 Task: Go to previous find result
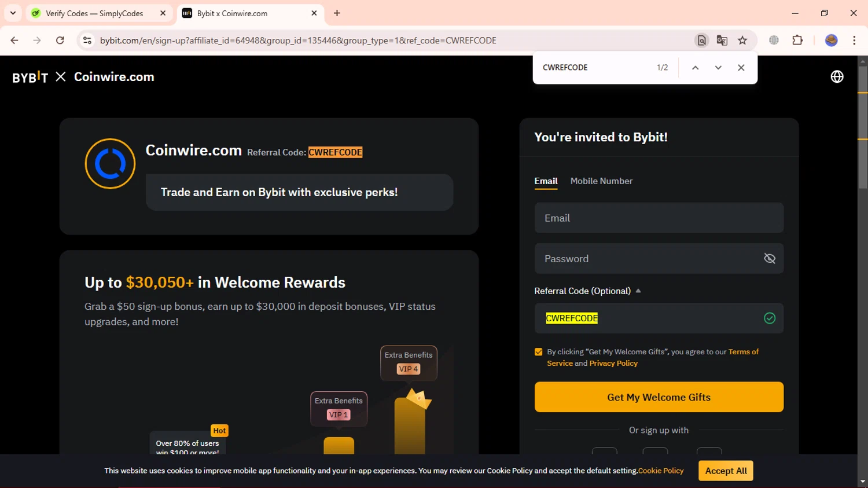(696, 68)
